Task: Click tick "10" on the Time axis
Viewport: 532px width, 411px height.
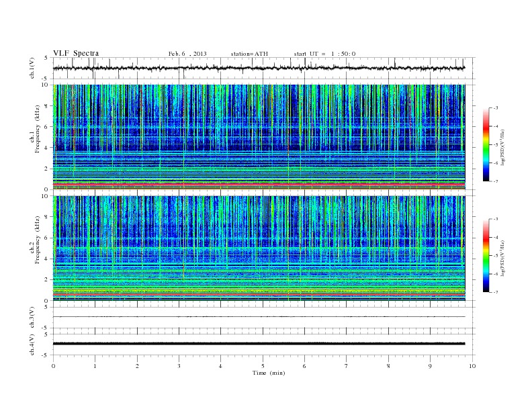Action: pos(472,366)
